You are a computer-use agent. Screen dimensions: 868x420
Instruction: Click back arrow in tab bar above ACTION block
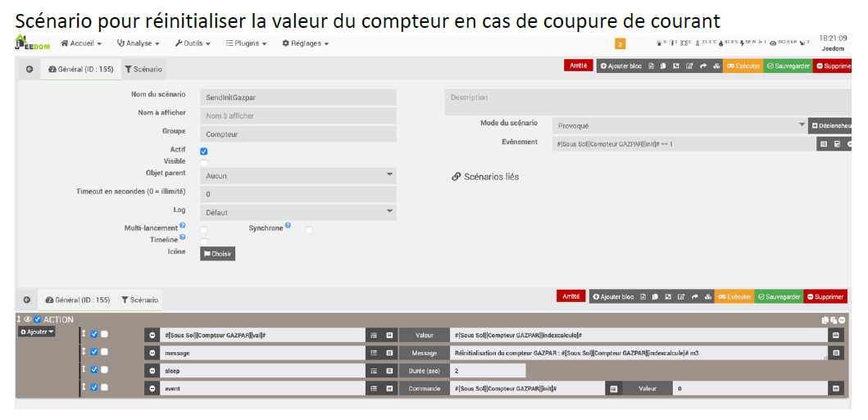pyautogui.click(x=26, y=300)
